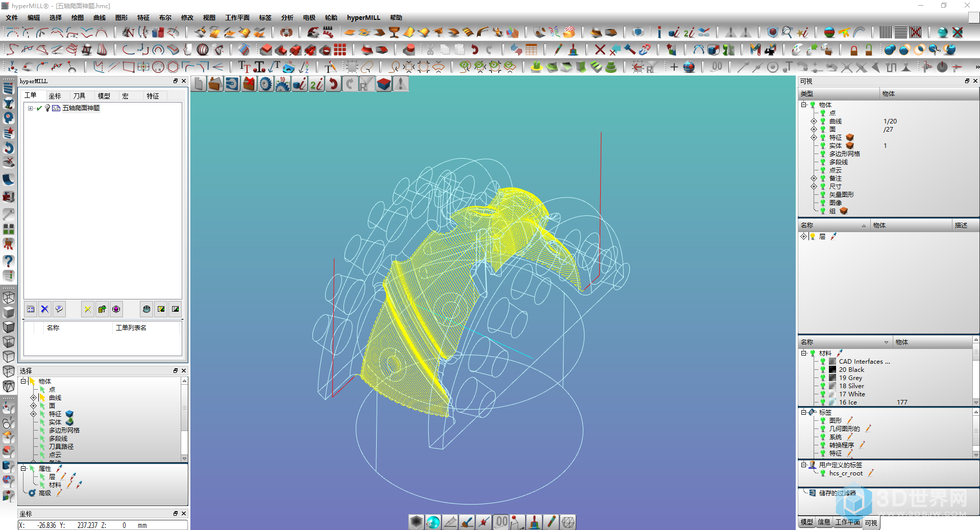Switch to the 信息 bottom tab
This screenshot has width=980, height=530.
[824, 522]
